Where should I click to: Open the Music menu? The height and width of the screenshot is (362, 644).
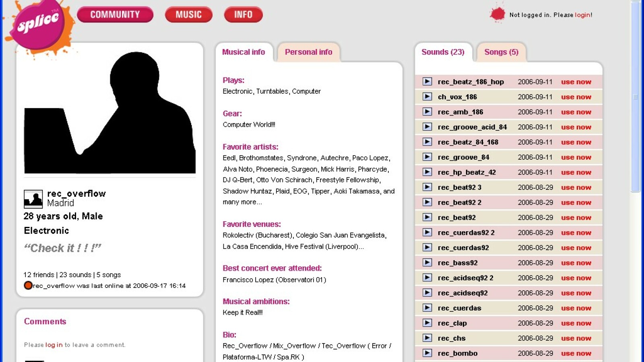click(188, 14)
